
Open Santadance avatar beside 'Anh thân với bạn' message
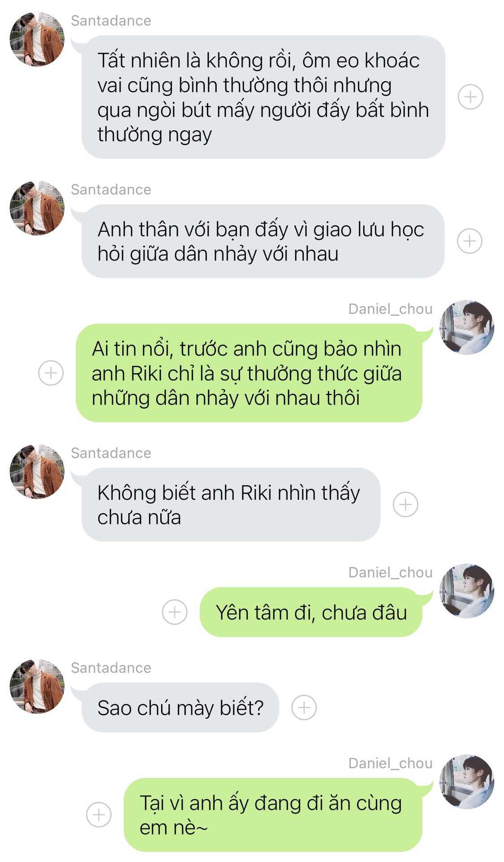[37, 208]
